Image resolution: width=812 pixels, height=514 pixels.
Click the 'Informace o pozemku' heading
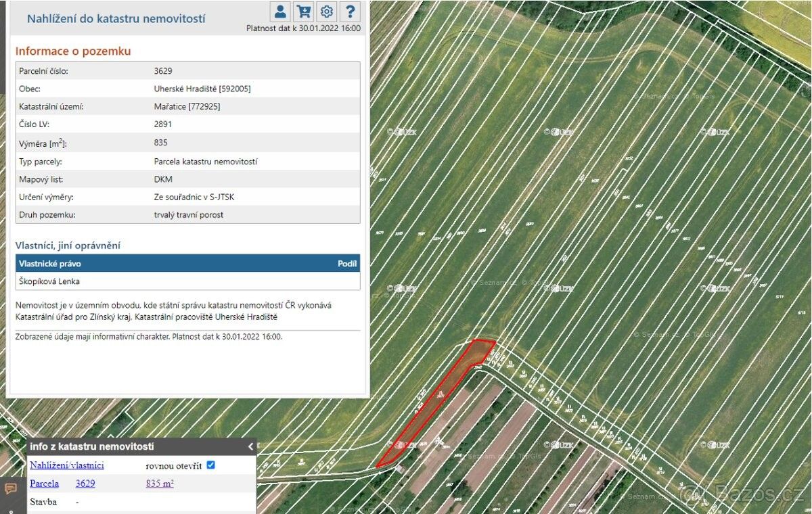click(73, 51)
